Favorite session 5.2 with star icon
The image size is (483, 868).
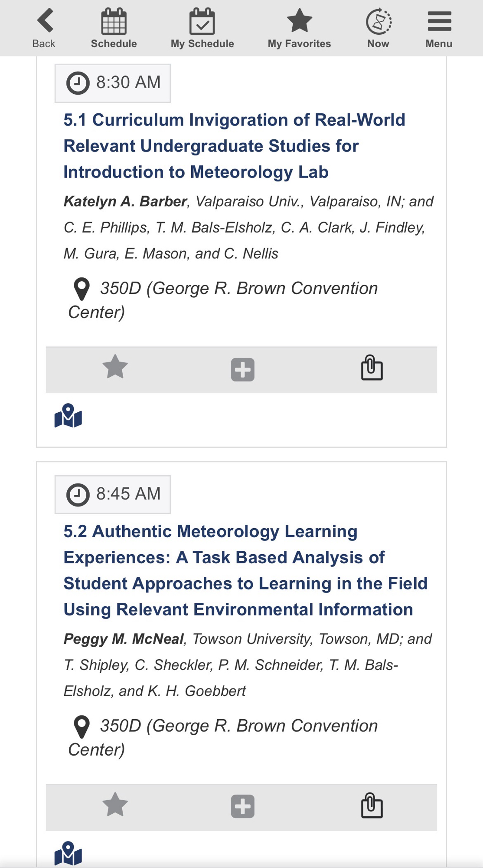pos(115,806)
